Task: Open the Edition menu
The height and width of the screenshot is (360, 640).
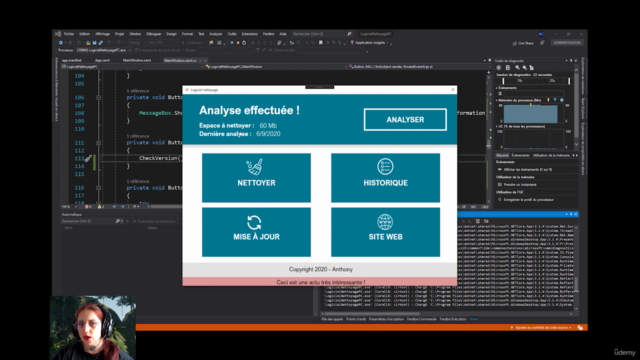Action: tap(84, 34)
